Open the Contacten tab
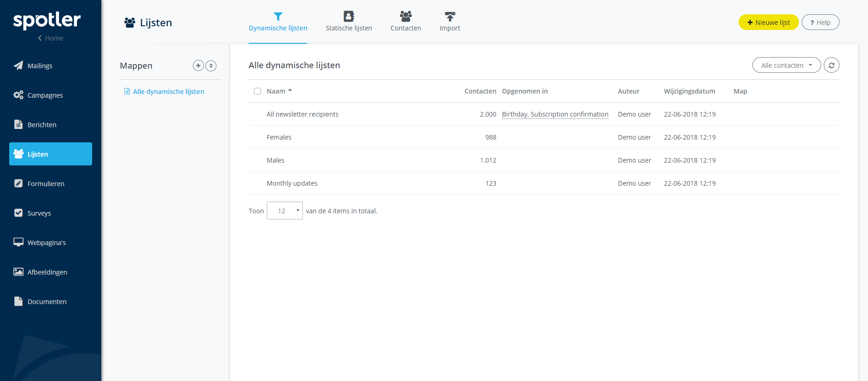The image size is (868, 381). (406, 22)
